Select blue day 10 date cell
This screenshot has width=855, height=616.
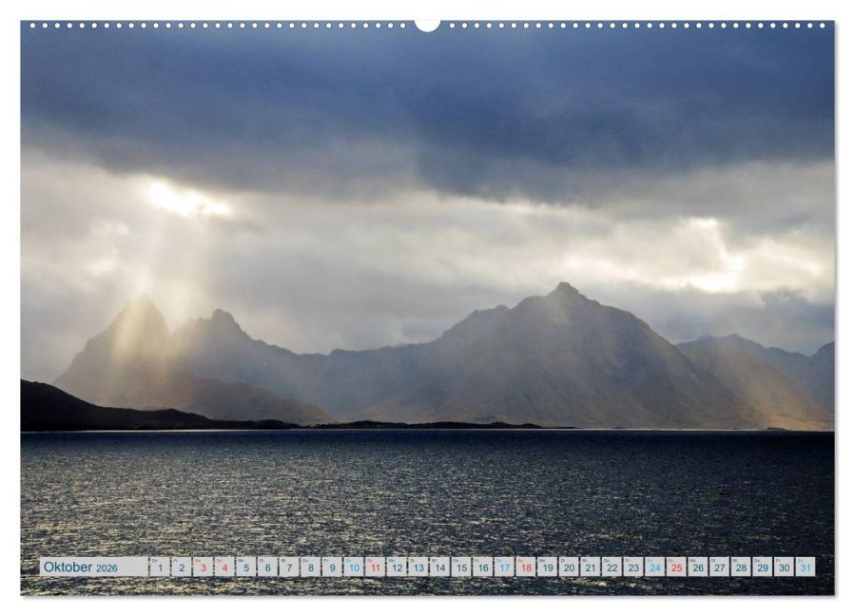pyautogui.click(x=354, y=568)
